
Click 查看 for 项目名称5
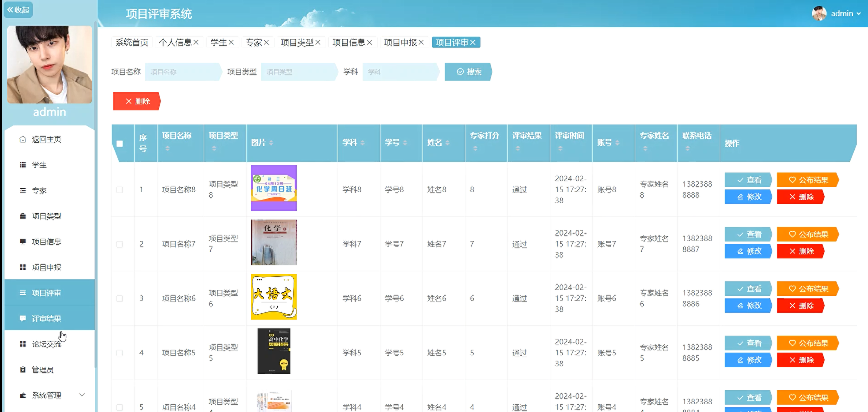748,343
